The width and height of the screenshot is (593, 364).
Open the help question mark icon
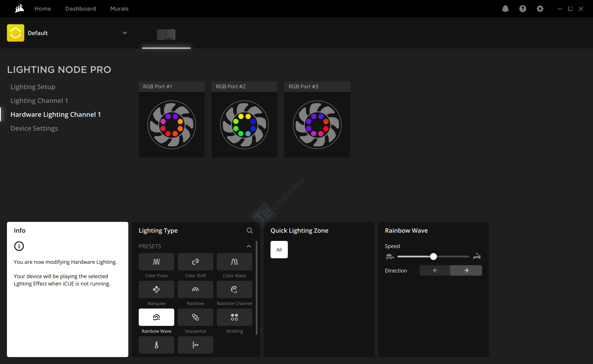pos(522,9)
